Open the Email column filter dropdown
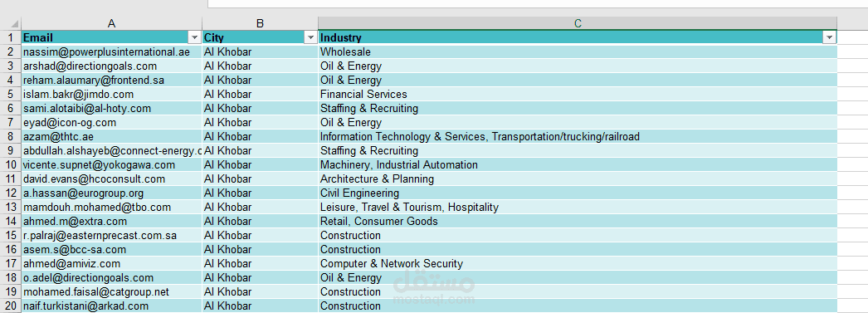This screenshot has height=313, width=868. click(195, 37)
